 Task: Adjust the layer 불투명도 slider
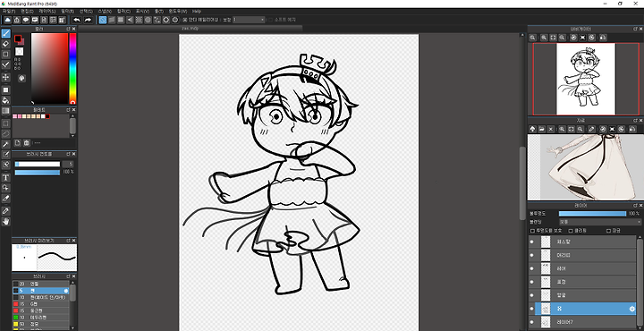(593, 214)
